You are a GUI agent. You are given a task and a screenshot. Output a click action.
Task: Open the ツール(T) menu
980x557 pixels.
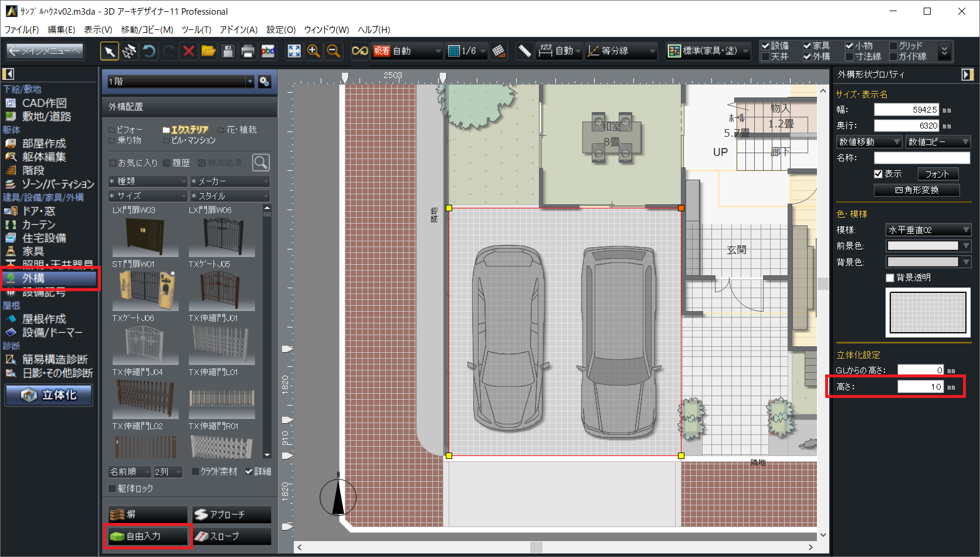pos(196,29)
